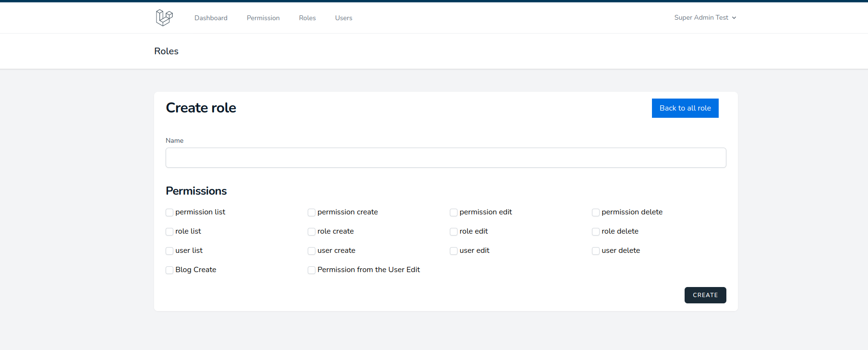The width and height of the screenshot is (868, 350).
Task: Enable the role create checkbox
Action: point(312,232)
